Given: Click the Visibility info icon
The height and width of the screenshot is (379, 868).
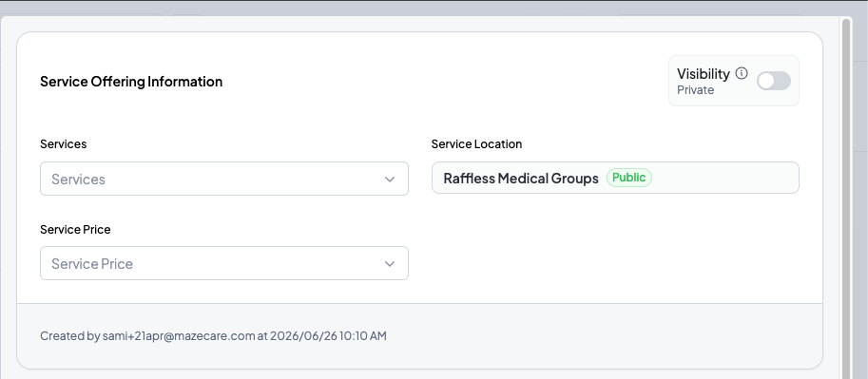Looking at the screenshot, I should click(742, 73).
